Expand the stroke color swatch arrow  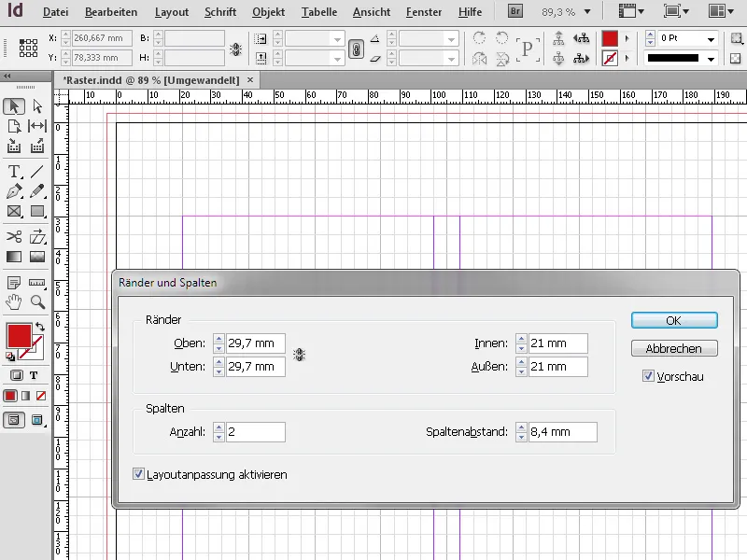pyautogui.click(x=627, y=59)
